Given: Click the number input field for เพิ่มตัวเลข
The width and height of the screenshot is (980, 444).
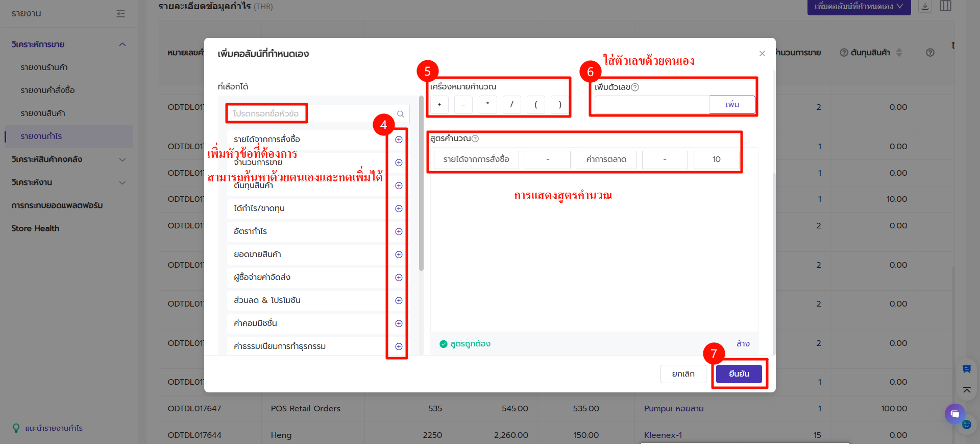Looking at the screenshot, I should click(651, 105).
